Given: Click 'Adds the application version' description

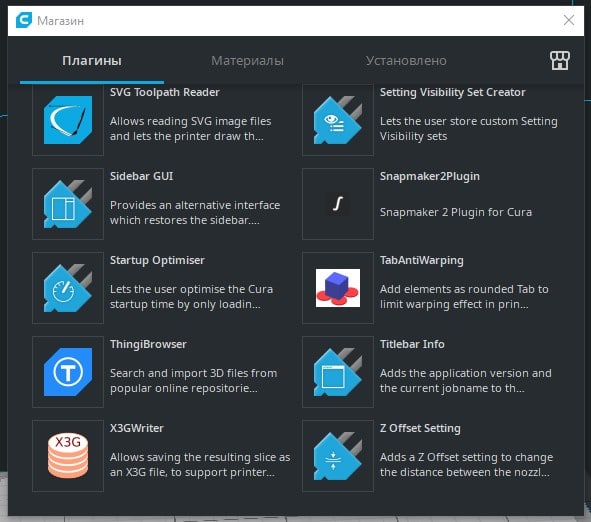Looking at the screenshot, I should tap(465, 381).
